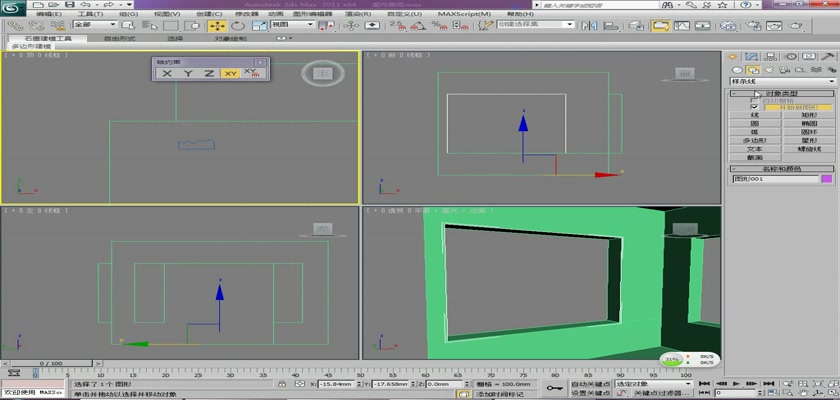Viewport: 840px width, 400px height.
Task: Click the 圆 spline button
Action: pyautogui.click(x=755, y=124)
